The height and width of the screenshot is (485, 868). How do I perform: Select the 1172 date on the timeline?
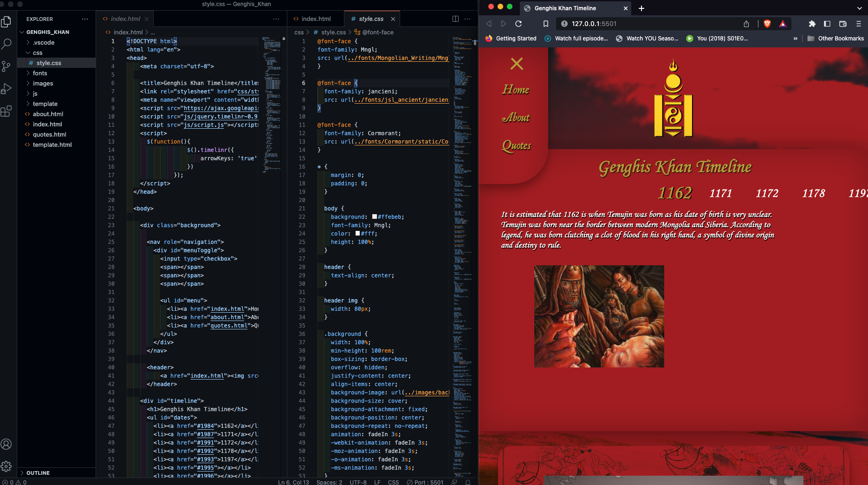tap(767, 193)
